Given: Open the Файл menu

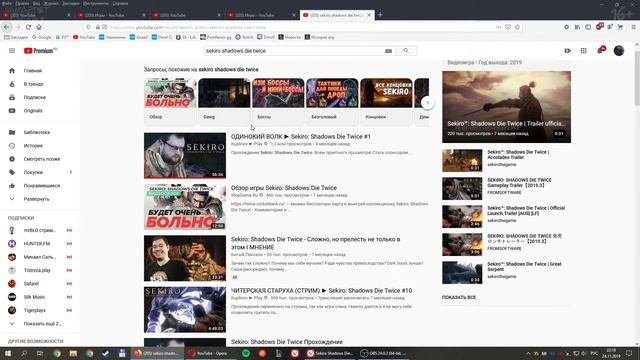Looking at the screenshot, I should 7,3.
